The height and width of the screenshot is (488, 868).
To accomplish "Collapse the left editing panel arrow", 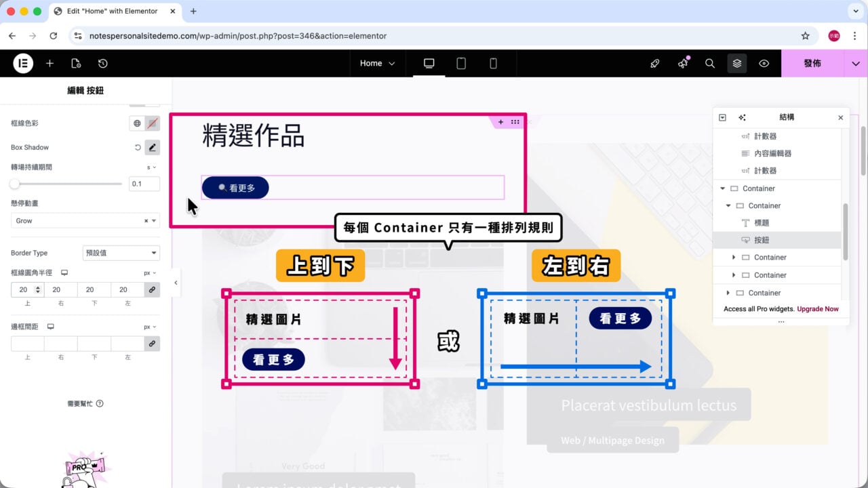I will click(176, 283).
